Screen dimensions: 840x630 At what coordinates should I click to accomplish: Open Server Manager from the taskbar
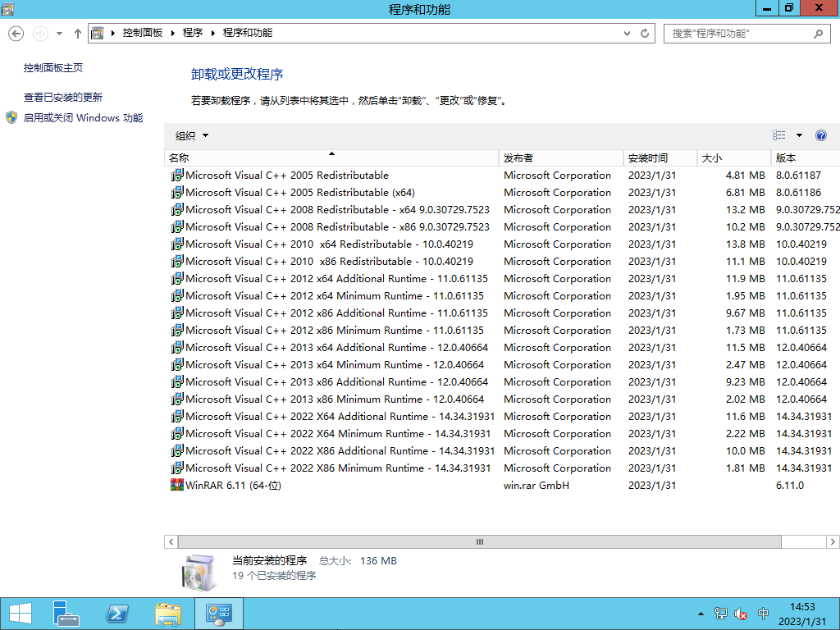tap(66, 613)
